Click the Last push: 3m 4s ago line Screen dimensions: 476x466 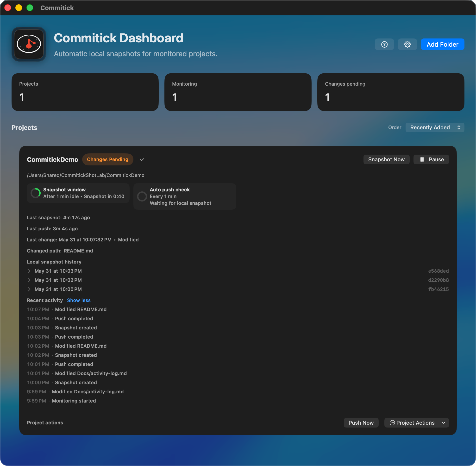coord(52,229)
